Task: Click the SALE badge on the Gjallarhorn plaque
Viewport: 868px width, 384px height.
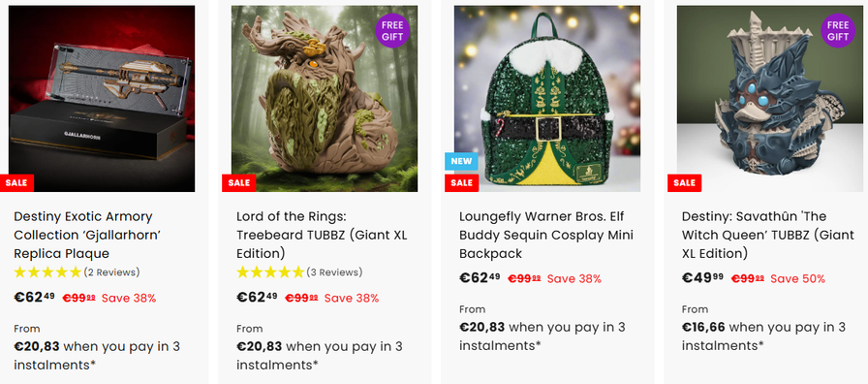Action: click(x=16, y=183)
